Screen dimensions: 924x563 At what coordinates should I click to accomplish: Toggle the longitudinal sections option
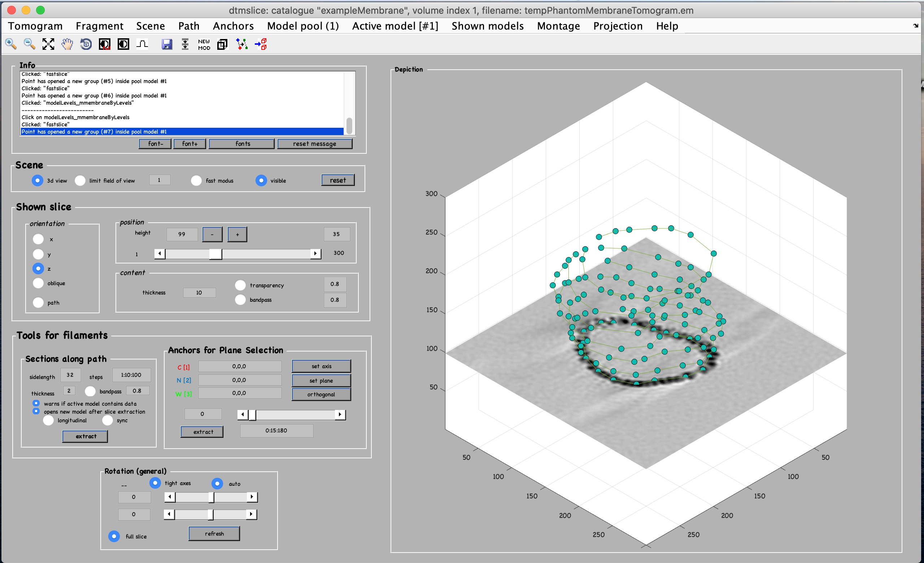coord(48,420)
